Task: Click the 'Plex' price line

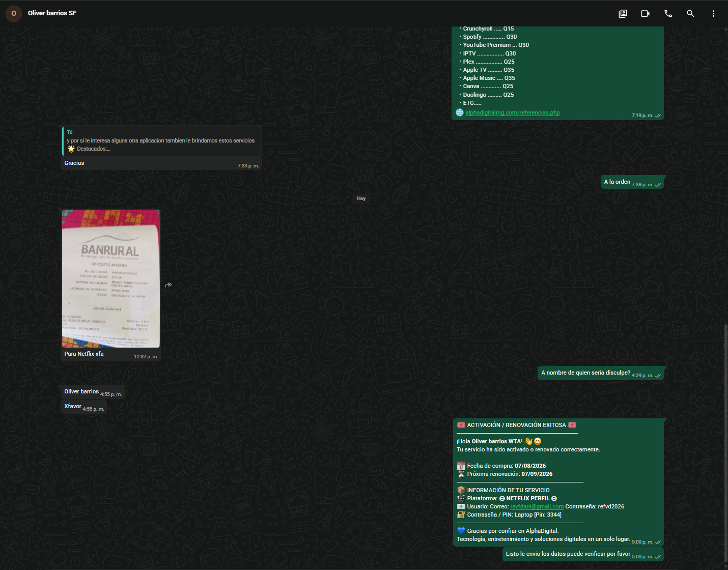Action: (x=487, y=62)
